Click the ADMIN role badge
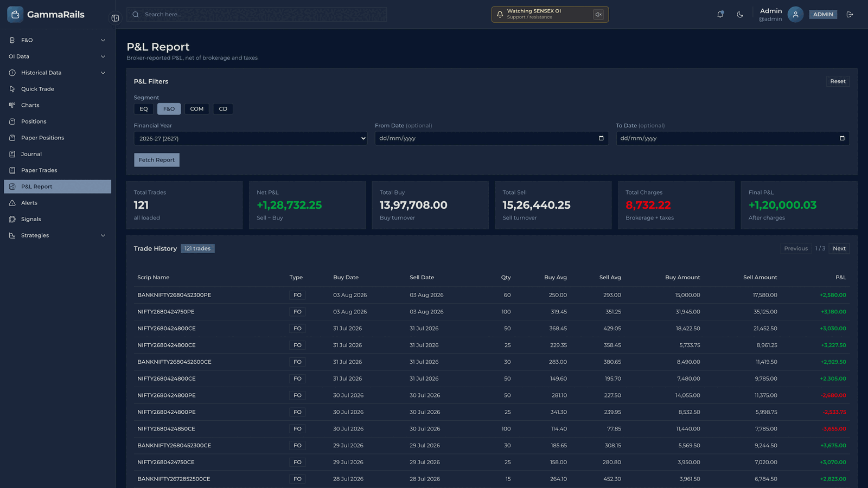This screenshot has width=868, height=488. click(x=823, y=15)
